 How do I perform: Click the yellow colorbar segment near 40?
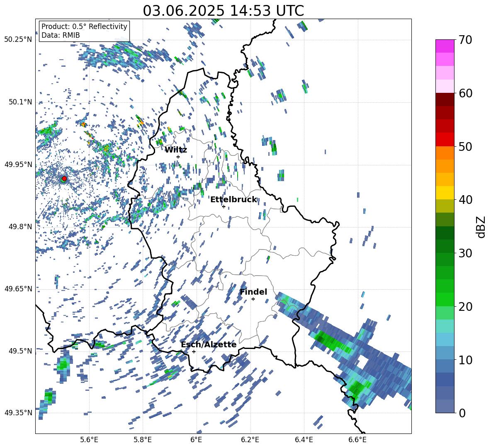click(445, 193)
